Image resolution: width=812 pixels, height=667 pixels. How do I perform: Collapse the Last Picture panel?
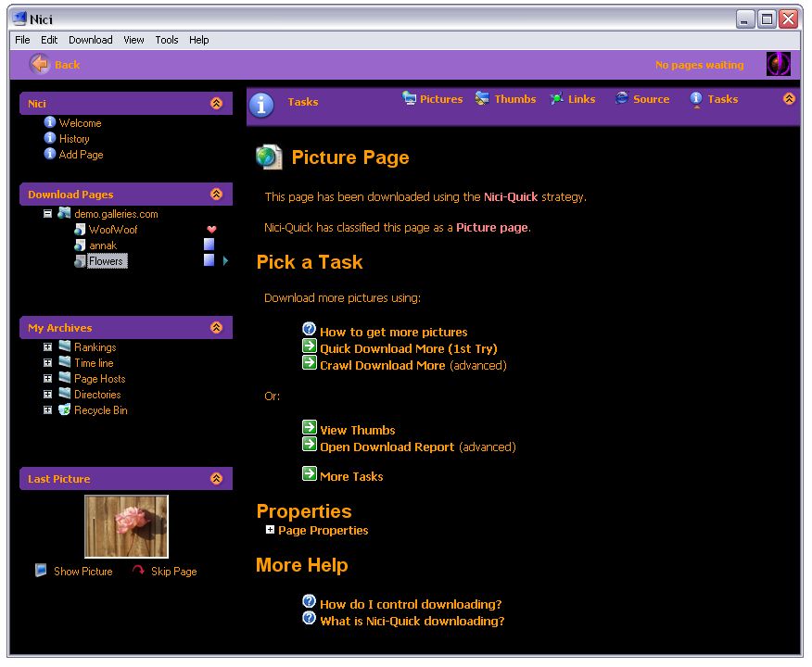[x=217, y=478]
